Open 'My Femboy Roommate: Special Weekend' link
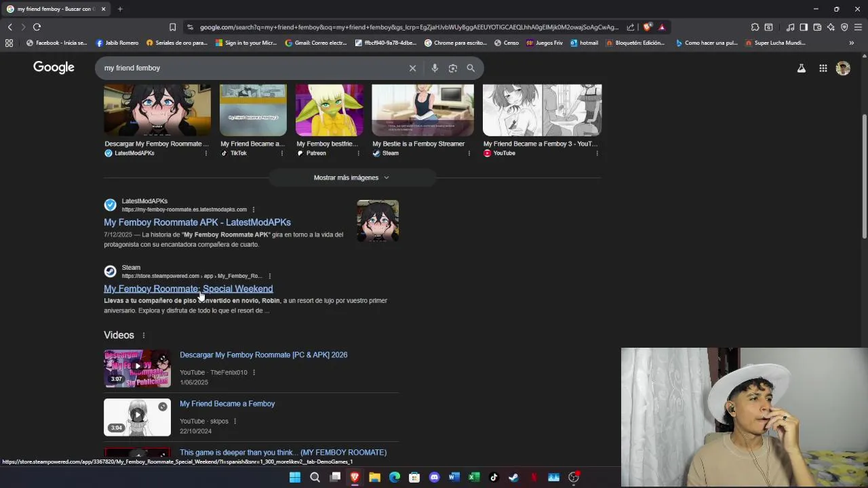868x488 pixels. pos(189,289)
